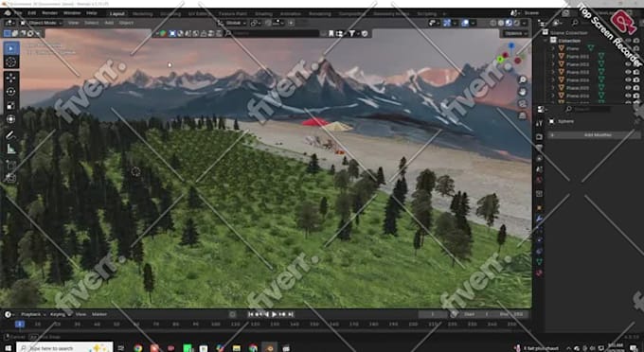Jump to the timeline start frame
This screenshot has height=352, width=644.
coord(251,314)
